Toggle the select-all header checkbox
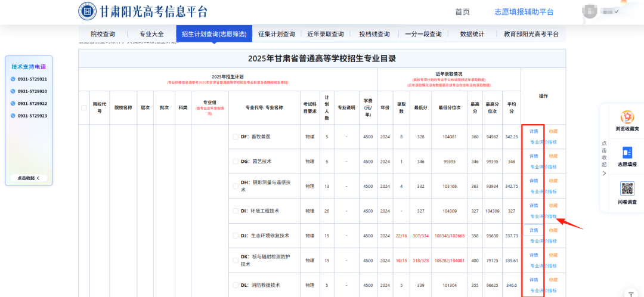 click(84, 107)
